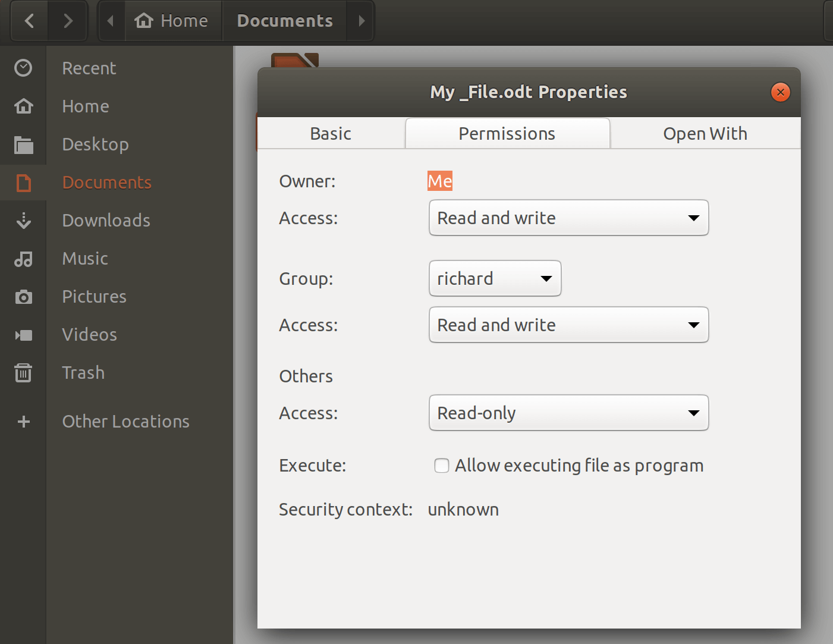Switch to the Basic tab
Image resolution: width=833 pixels, height=644 pixels.
(x=331, y=134)
